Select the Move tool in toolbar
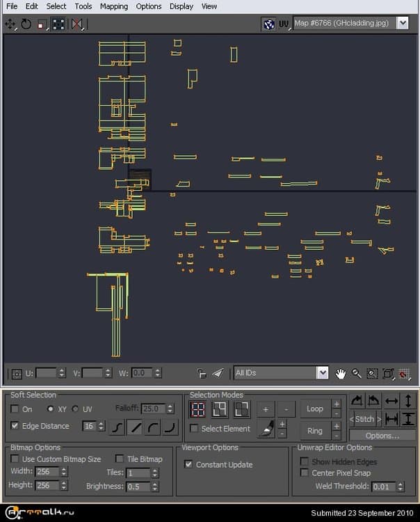This screenshot has width=420, height=522. click(10, 24)
